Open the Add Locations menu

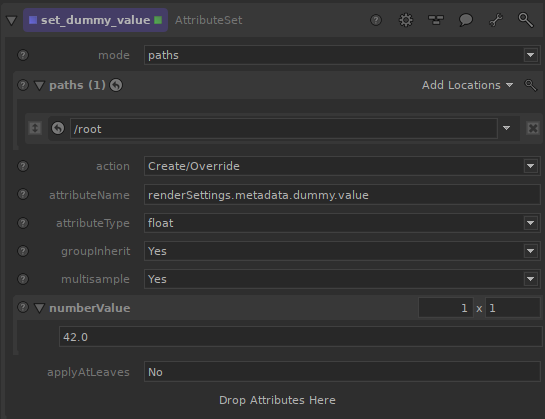click(467, 85)
